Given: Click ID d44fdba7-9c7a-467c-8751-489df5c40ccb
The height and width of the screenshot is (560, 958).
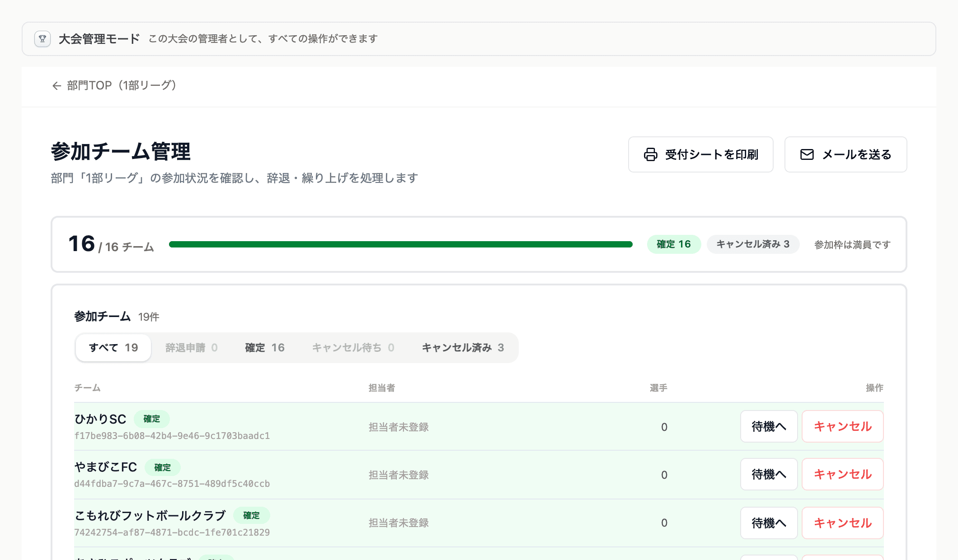Looking at the screenshot, I should pos(172,484).
